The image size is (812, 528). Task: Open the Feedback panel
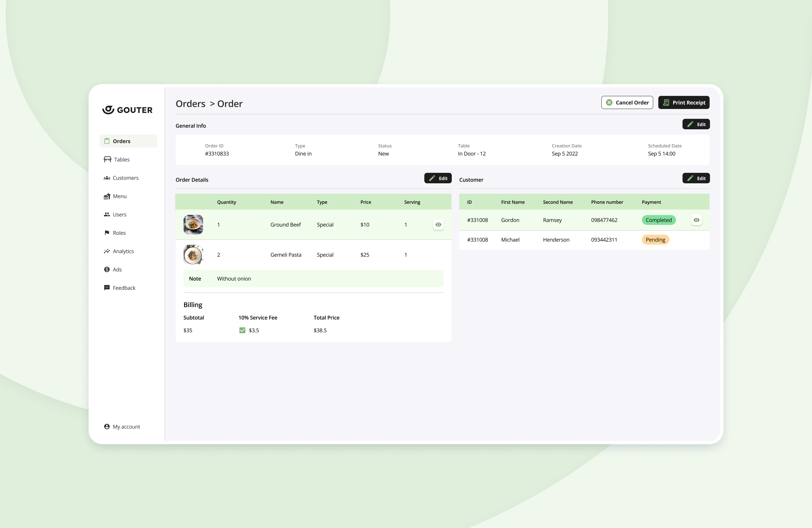pos(107,288)
